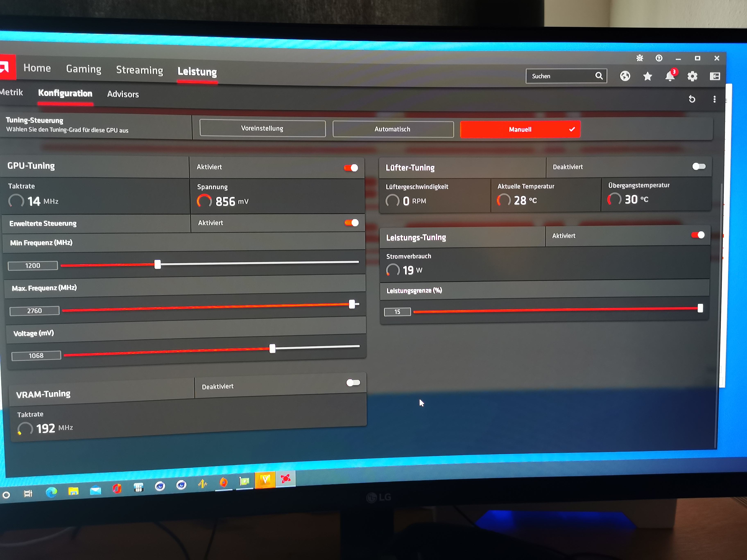Choose the Automatisch tuning button
747x560 pixels.
click(x=393, y=129)
